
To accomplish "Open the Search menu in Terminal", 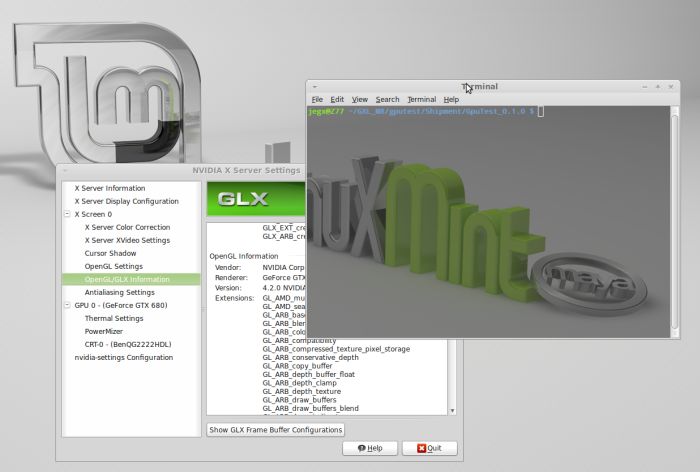I will pyautogui.click(x=387, y=100).
